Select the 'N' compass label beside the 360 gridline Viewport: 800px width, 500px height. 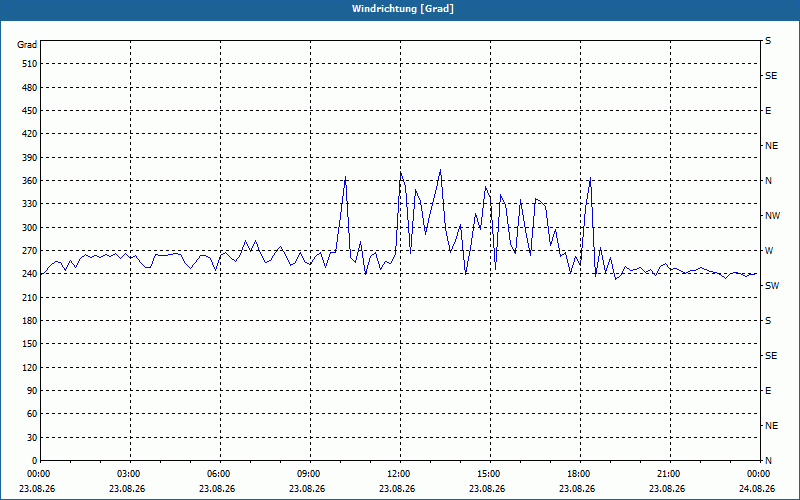click(768, 181)
